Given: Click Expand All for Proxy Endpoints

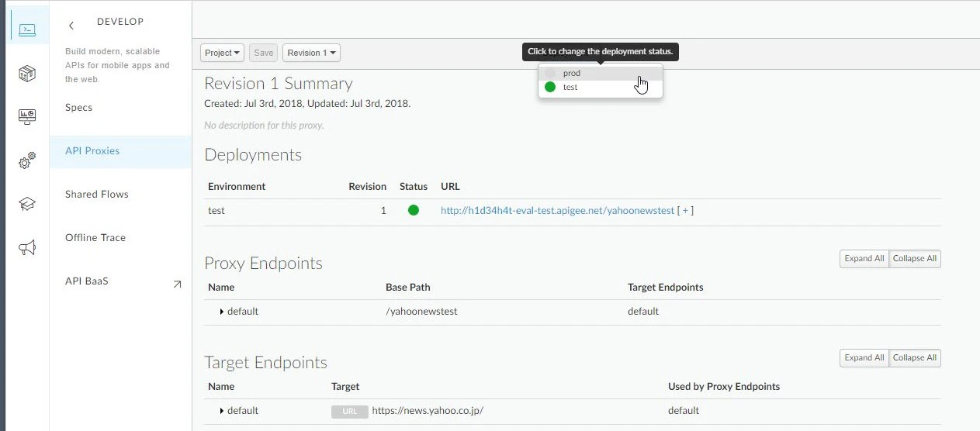Looking at the screenshot, I should point(864,259).
